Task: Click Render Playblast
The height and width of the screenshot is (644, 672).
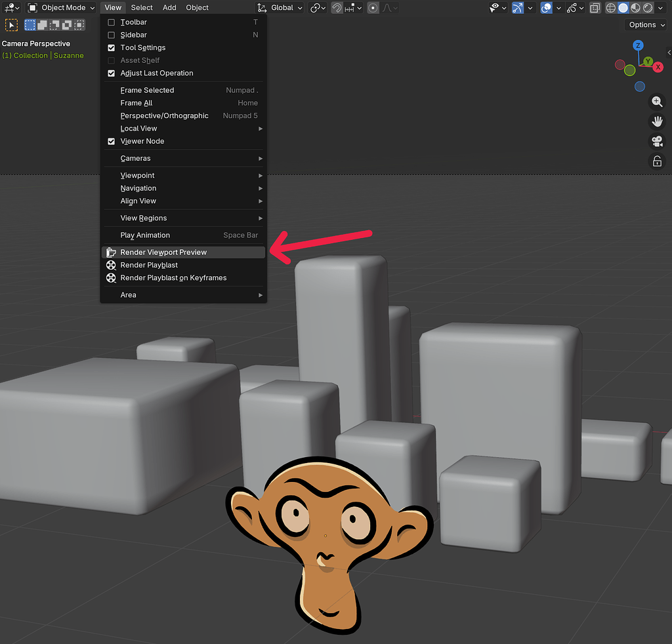Action: pyautogui.click(x=184, y=265)
